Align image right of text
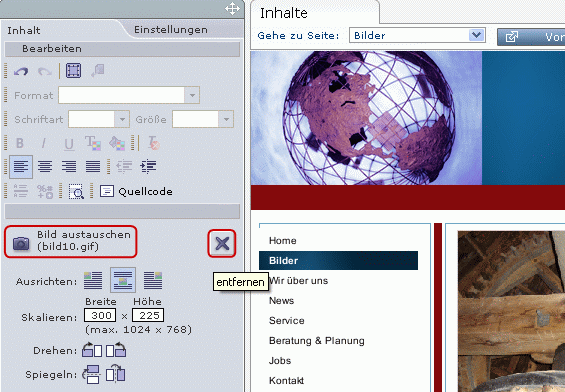This screenshot has height=392, width=565. 153,280
